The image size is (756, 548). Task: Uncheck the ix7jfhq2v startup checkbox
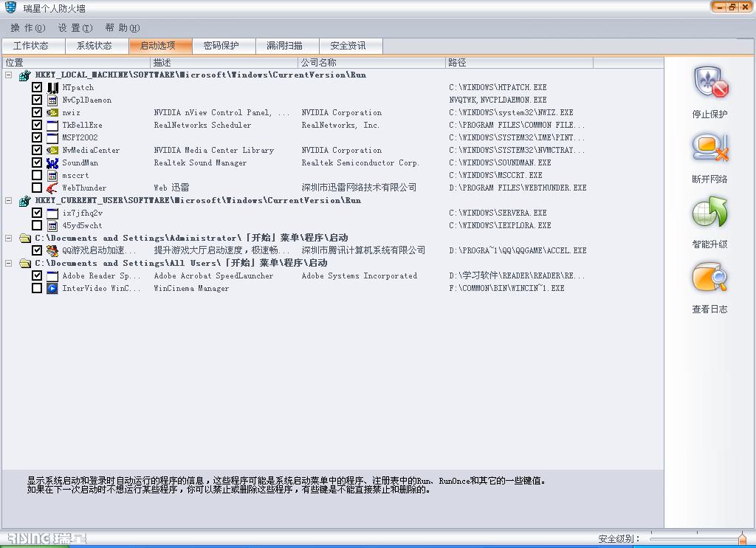pyautogui.click(x=37, y=212)
